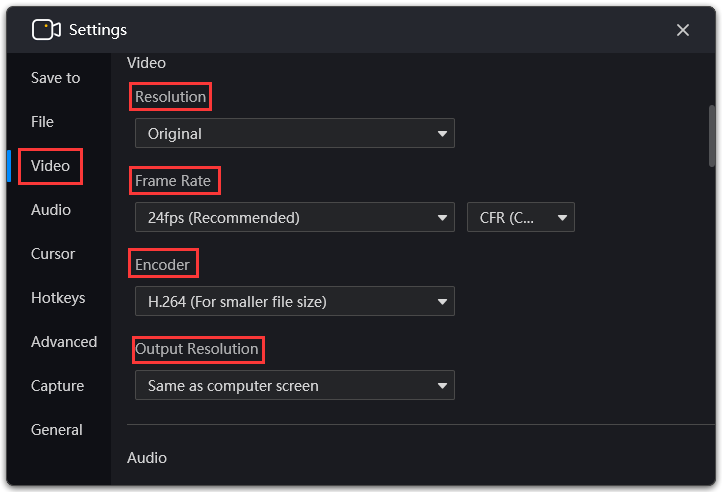This screenshot has height=492, width=722.
Task: Switch to the Hotkeys section
Action: pyautogui.click(x=58, y=298)
